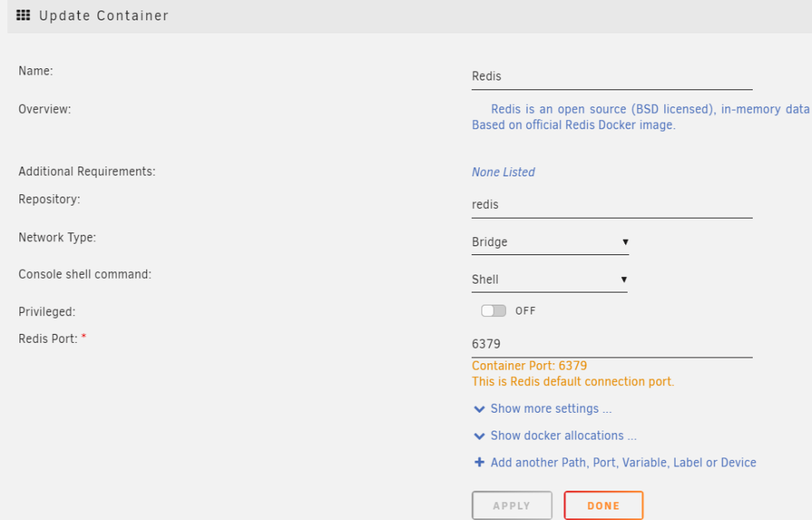Screen dimensions: 812x520
Task: Click the Additional Requirements label
Action: [x=87, y=171]
